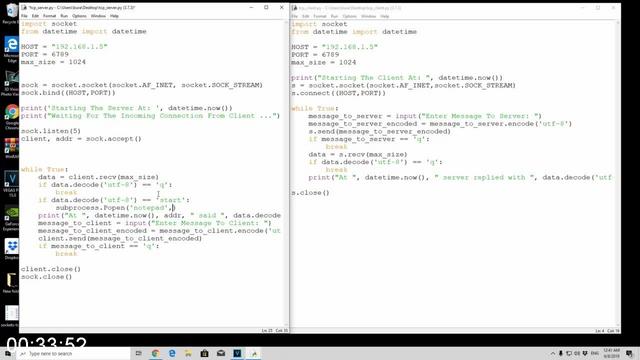The image size is (640, 360).
Task: Open the Options menu in tcp_client window
Action: 349,16
